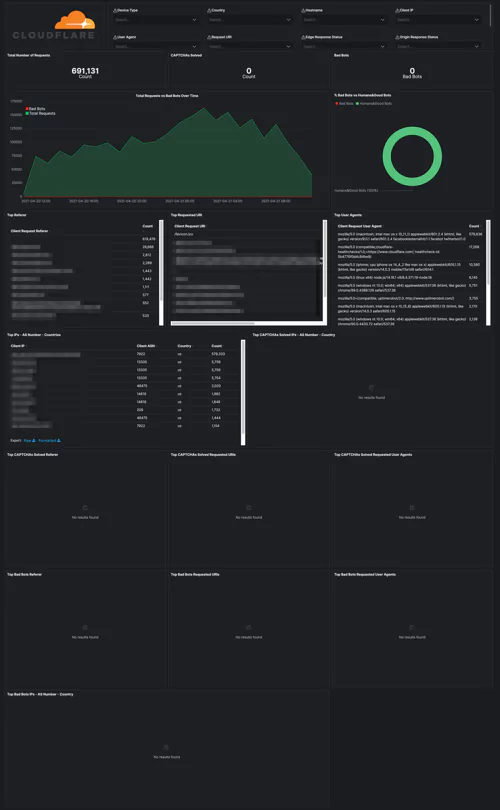
Task: Click warning icon beside Request URI label
Action: (209, 37)
